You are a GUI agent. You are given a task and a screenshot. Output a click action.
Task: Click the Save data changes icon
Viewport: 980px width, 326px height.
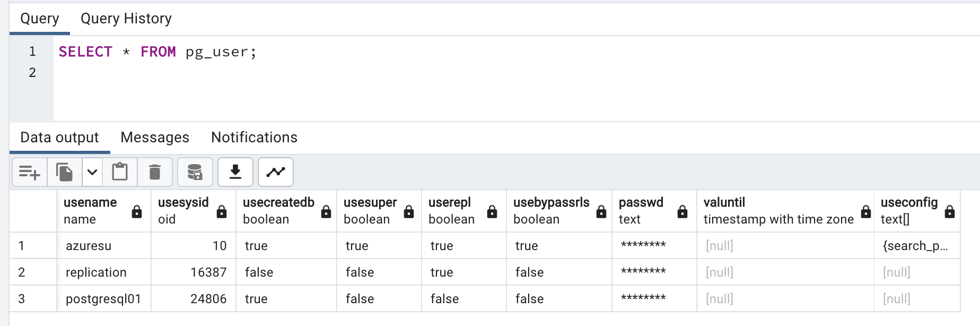tap(195, 172)
